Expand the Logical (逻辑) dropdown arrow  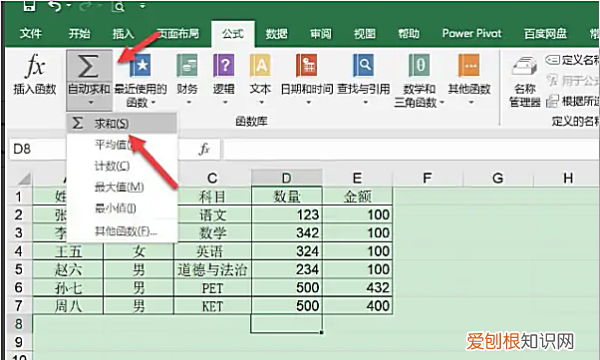[225, 103]
